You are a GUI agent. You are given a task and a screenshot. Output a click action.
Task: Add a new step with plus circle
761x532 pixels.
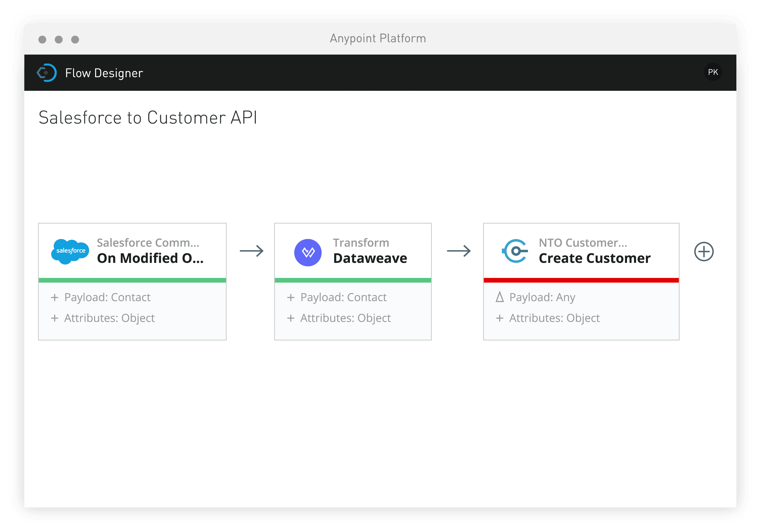coord(704,251)
